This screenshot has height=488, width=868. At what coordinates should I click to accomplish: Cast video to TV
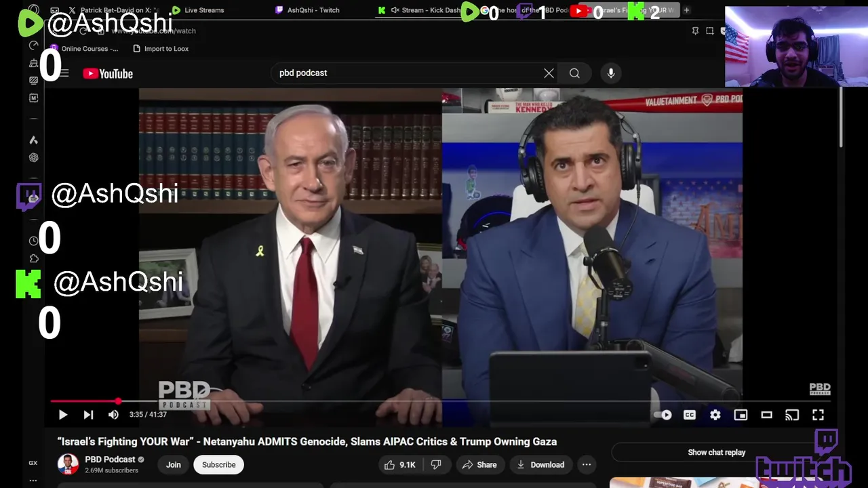click(792, 415)
